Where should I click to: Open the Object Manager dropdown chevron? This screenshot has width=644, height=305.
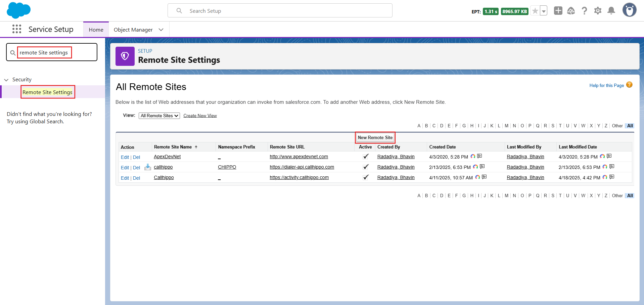tap(161, 30)
